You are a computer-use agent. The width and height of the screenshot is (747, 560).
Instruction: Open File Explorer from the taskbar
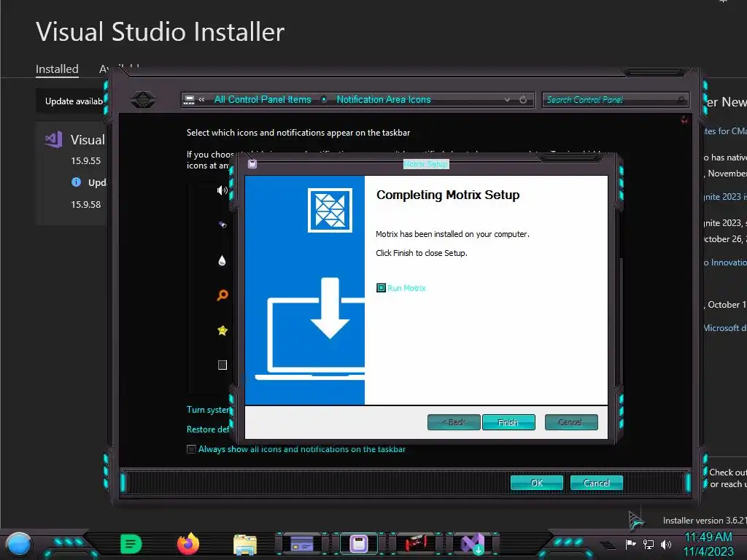pyautogui.click(x=245, y=545)
